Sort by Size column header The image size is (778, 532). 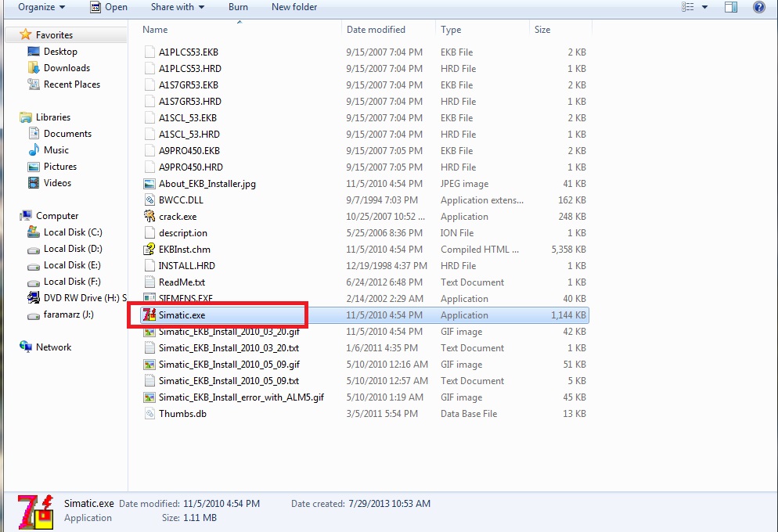pyautogui.click(x=542, y=30)
